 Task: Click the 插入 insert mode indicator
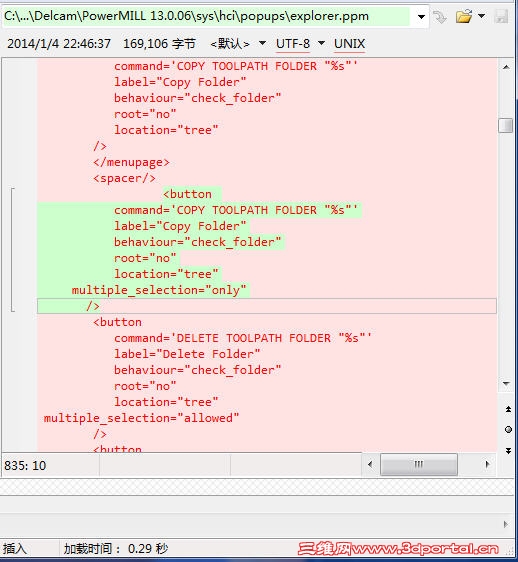pyautogui.click(x=15, y=548)
